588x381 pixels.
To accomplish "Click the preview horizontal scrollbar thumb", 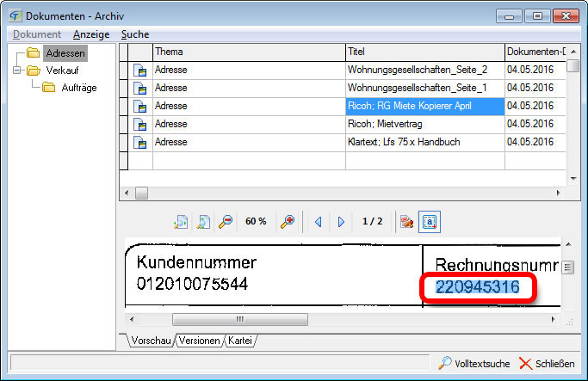I will [239, 318].
